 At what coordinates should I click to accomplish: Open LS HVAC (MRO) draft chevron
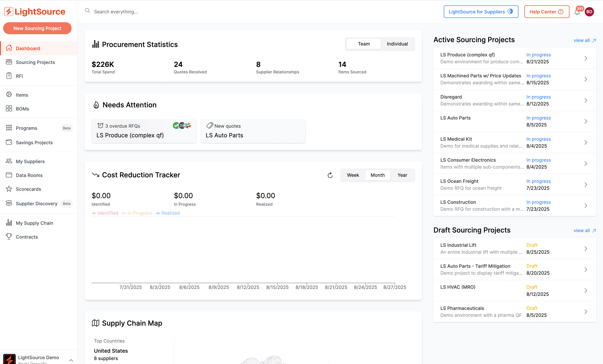pyautogui.click(x=586, y=290)
